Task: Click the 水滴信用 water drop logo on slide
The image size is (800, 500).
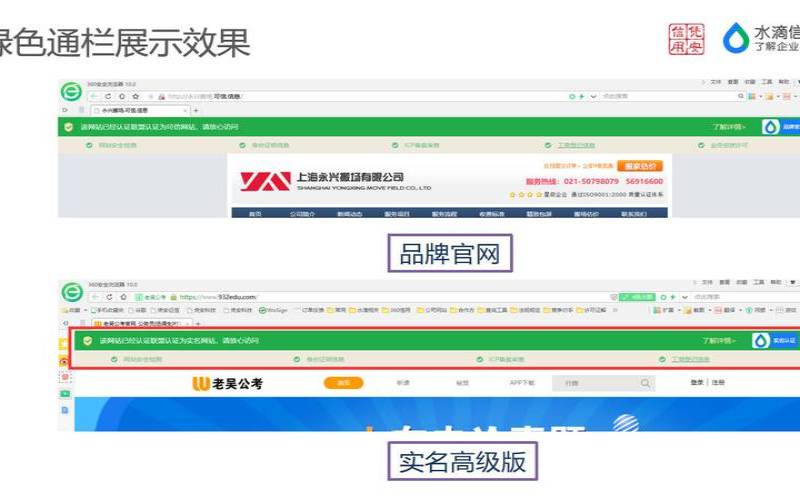Action: pos(736,37)
